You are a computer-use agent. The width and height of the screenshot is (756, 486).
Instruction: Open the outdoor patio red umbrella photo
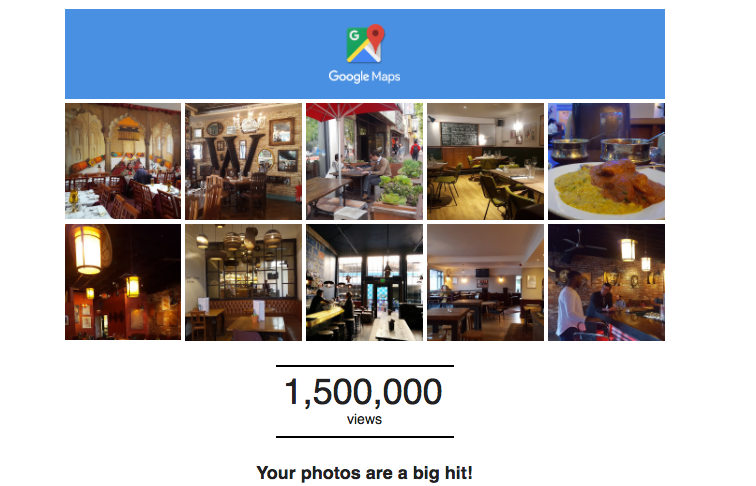pyautogui.click(x=364, y=161)
